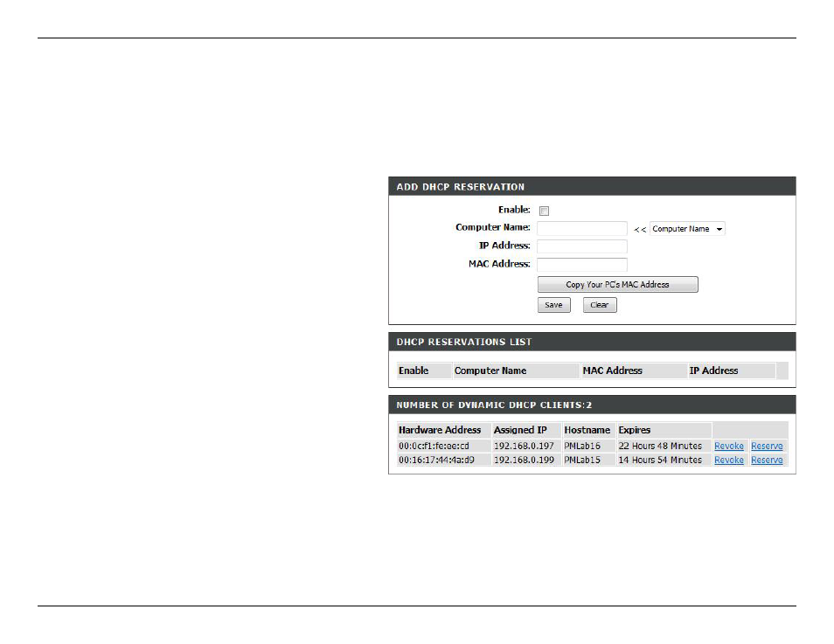Reserve the address for PMLab16
This screenshot has width=834, height=644.
767,446
